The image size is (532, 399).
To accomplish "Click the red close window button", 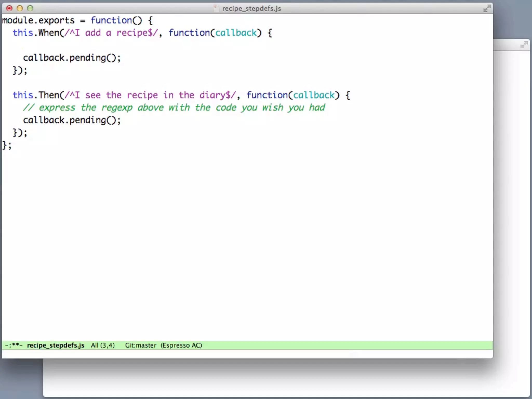I will coord(9,8).
